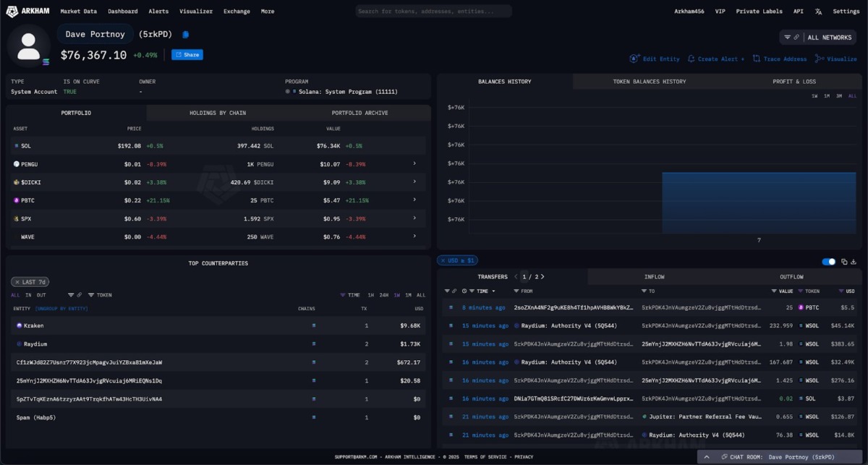Switch to Profit & Loss tab
This screenshot has width=868, height=465.
coord(793,82)
